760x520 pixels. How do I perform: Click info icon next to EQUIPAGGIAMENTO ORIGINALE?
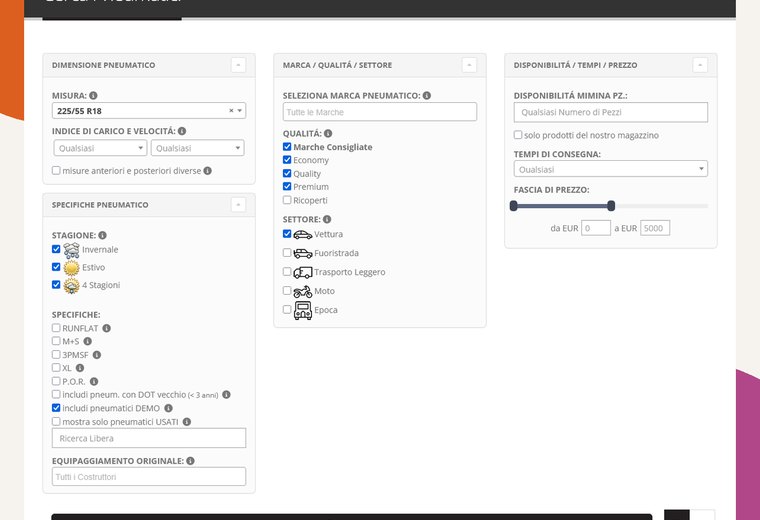tap(190, 461)
